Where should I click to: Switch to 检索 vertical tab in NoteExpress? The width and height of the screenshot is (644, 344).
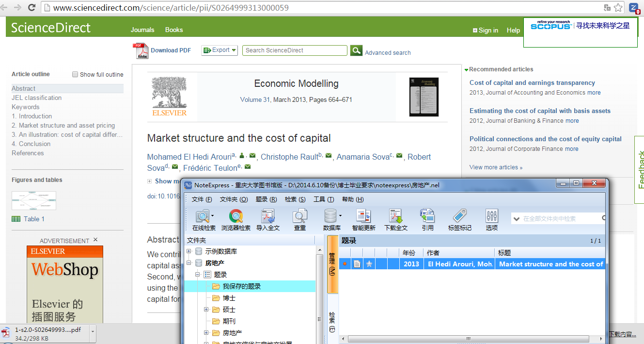pos(332,321)
